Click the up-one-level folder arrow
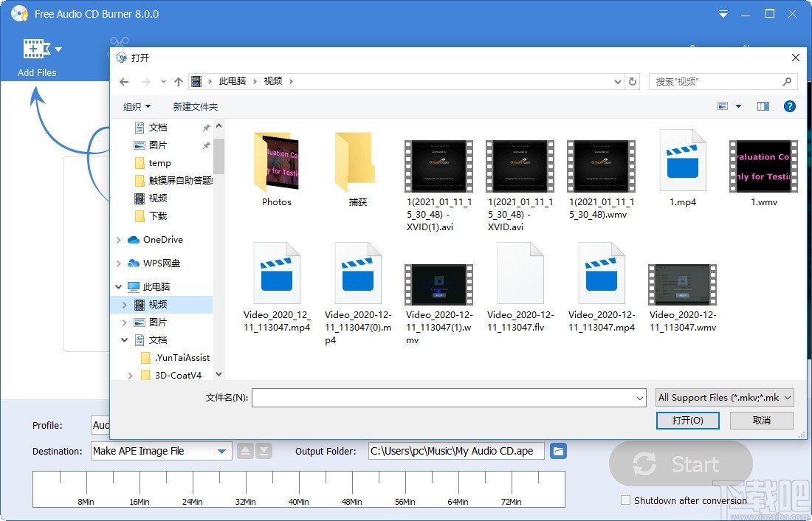Screen dimensions: 812x521 click(x=178, y=81)
